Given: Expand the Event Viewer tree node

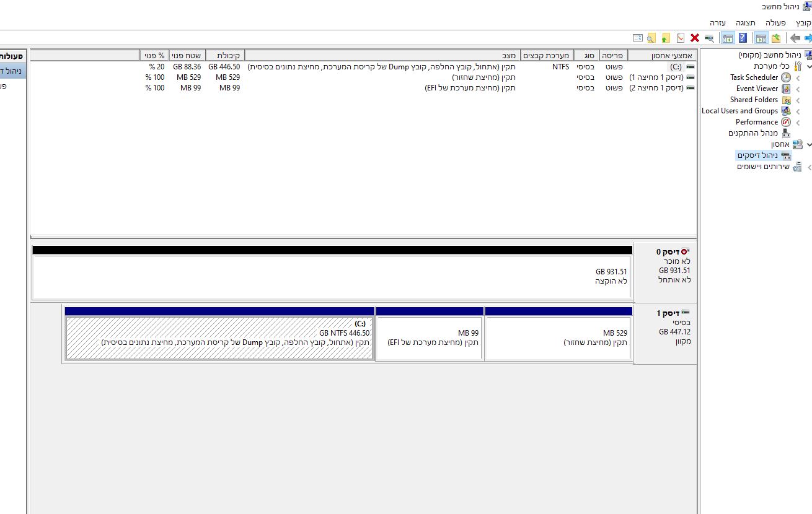Looking at the screenshot, I should [x=798, y=89].
